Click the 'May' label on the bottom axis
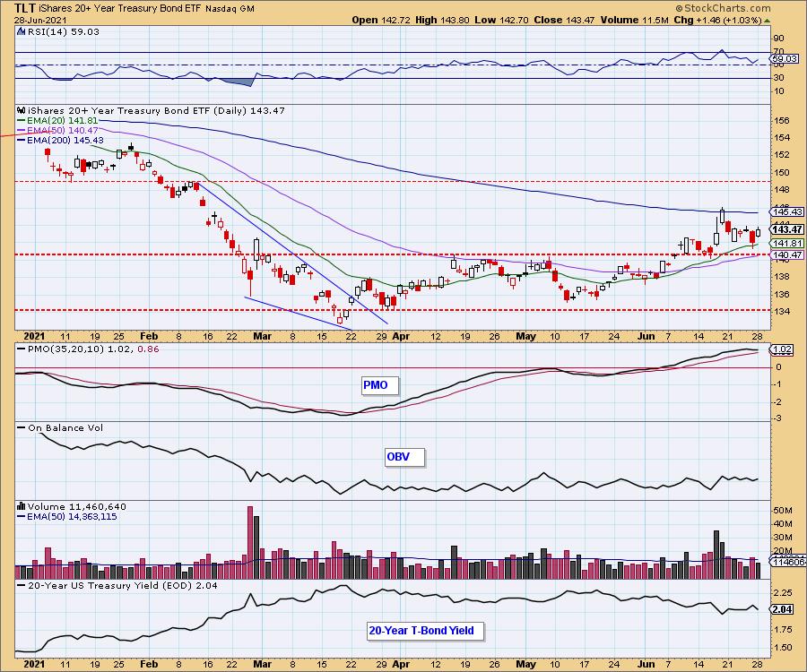The image size is (807, 672). 525,664
